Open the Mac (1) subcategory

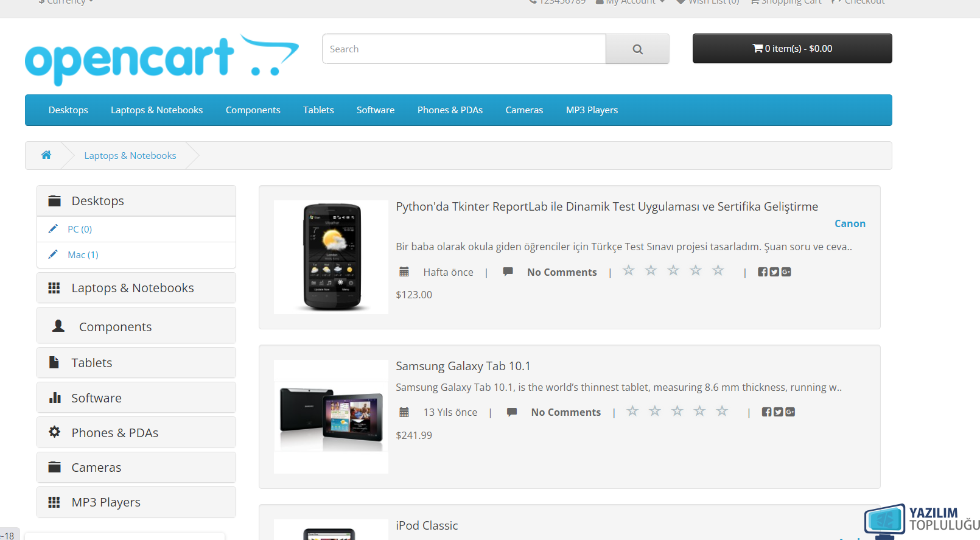(x=83, y=255)
